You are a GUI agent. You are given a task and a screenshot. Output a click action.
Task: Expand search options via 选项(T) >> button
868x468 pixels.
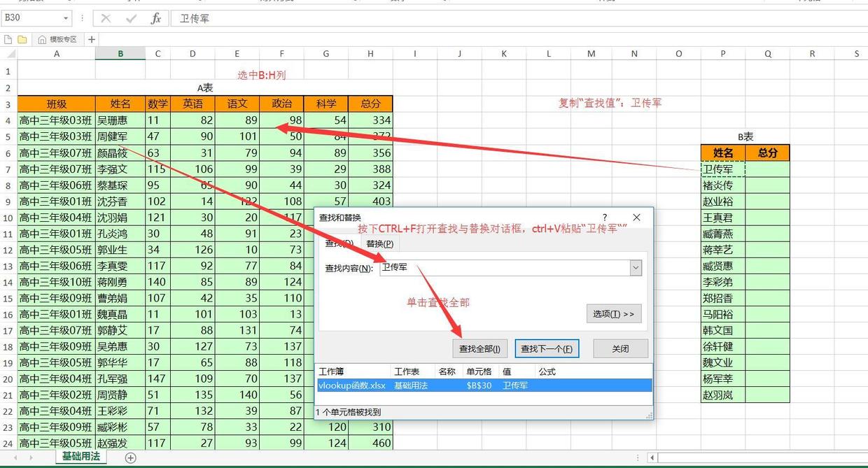[613, 313]
